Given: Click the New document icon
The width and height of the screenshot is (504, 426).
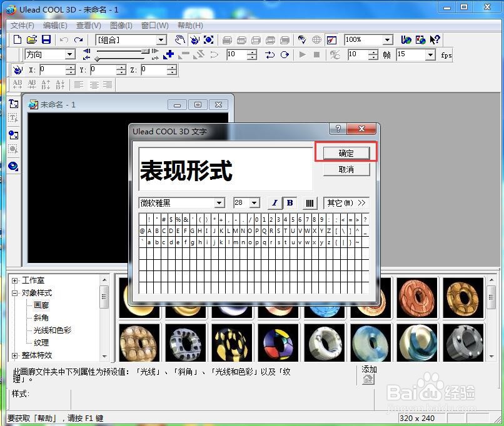Looking at the screenshot, I should tap(18, 40).
